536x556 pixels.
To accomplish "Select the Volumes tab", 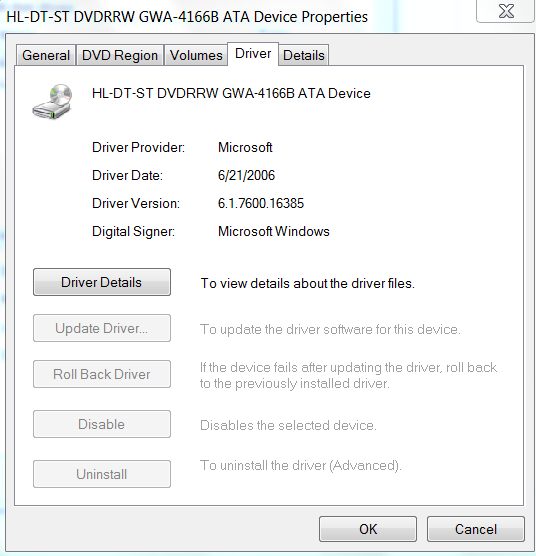I will (x=196, y=55).
